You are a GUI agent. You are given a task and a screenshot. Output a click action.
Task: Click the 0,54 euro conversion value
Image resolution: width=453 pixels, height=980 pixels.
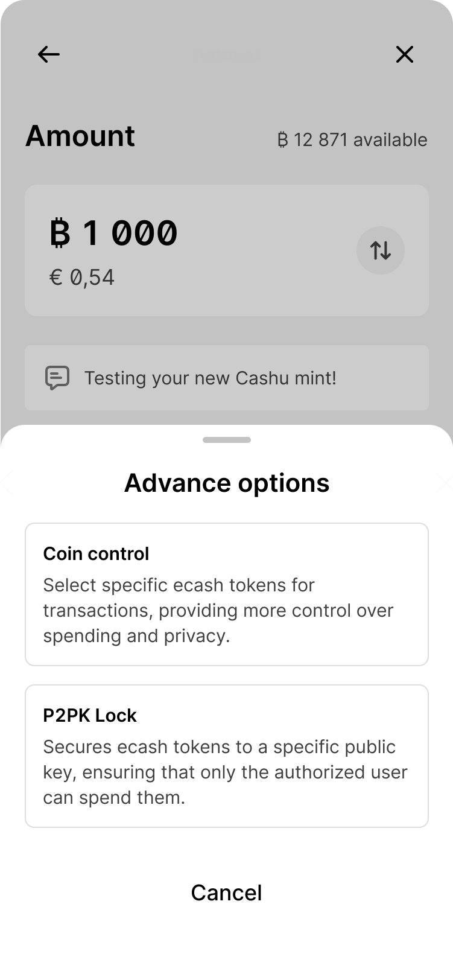(x=92, y=278)
